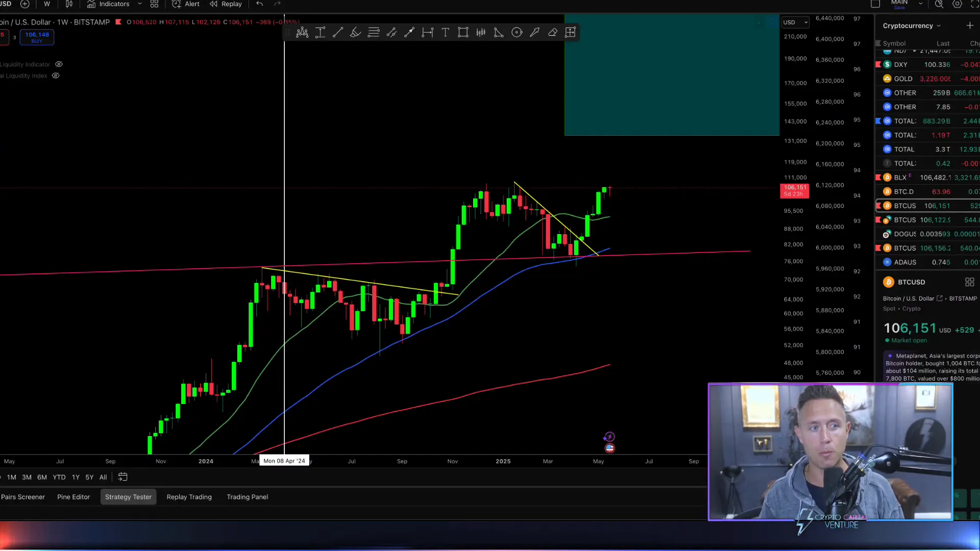Viewport: 980px width, 551px height.
Task: Set chart range to 1Y
Action: 76,478
